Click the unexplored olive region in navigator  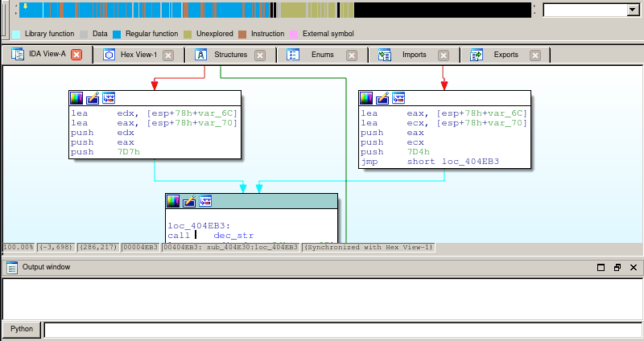point(293,10)
